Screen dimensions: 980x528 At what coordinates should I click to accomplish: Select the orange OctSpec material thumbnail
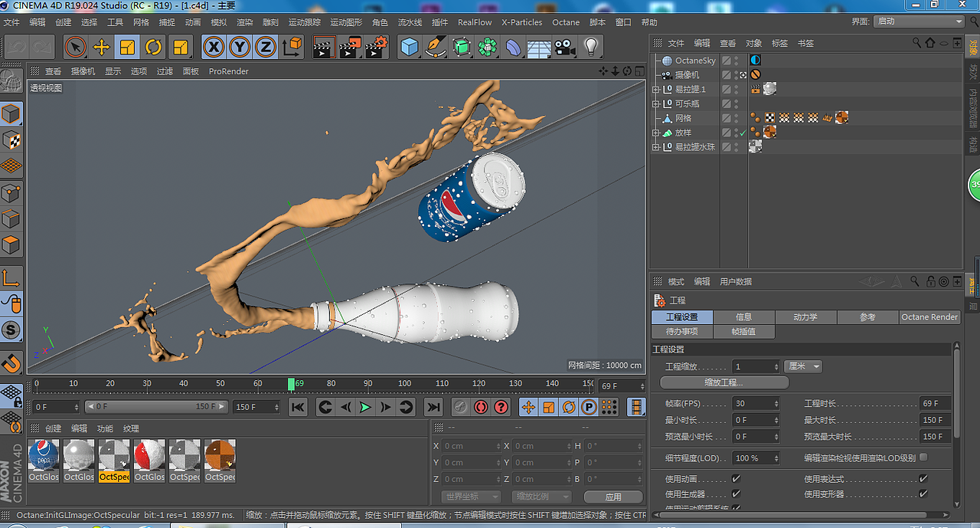click(220, 455)
